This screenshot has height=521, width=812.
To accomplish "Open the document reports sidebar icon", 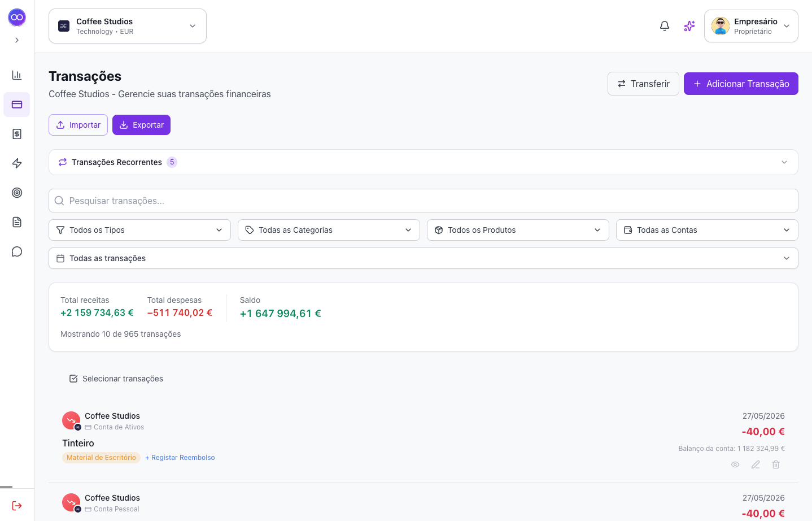I will 17,222.
